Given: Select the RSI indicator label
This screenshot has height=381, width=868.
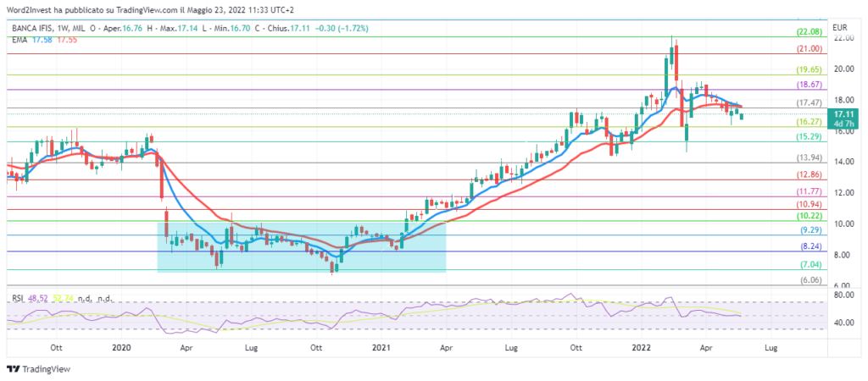Looking at the screenshot, I should click(x=17, y=299).
